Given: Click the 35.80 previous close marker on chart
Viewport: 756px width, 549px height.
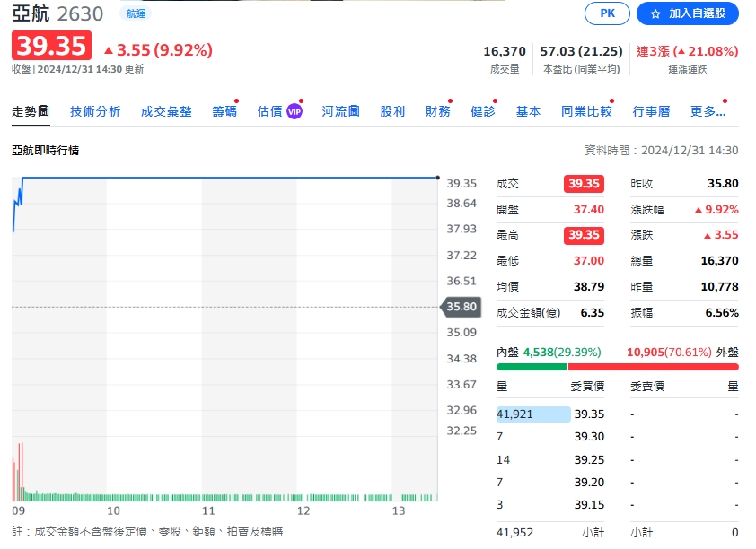Looking at the screenshot, I should coord(462,307).
